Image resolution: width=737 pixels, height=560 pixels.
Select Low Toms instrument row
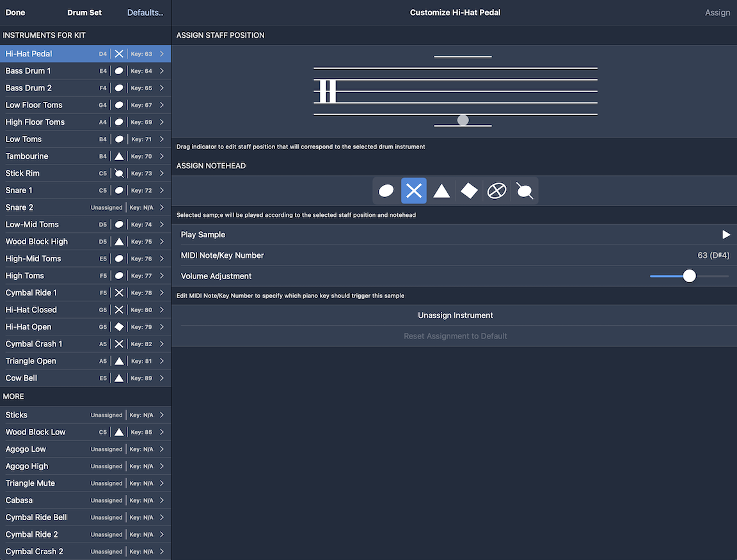[86, 139]
